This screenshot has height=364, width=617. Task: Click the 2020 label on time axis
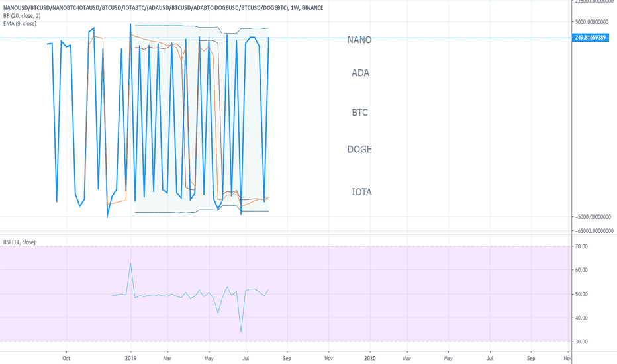click(x=370, y=358)
